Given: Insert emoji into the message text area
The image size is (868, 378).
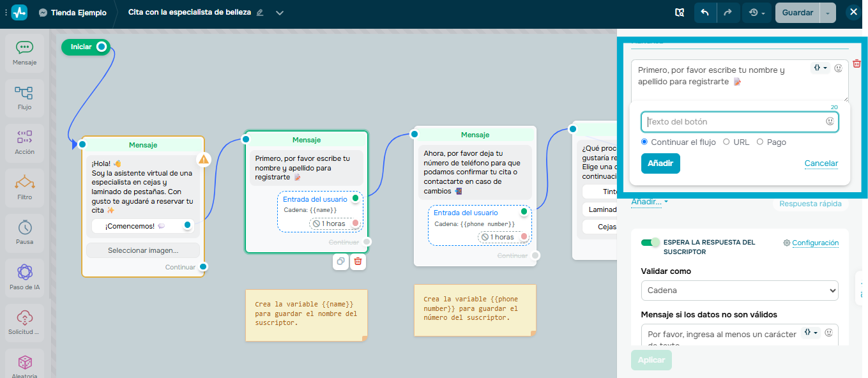Looking at the screenshot, I should point(839,68).
